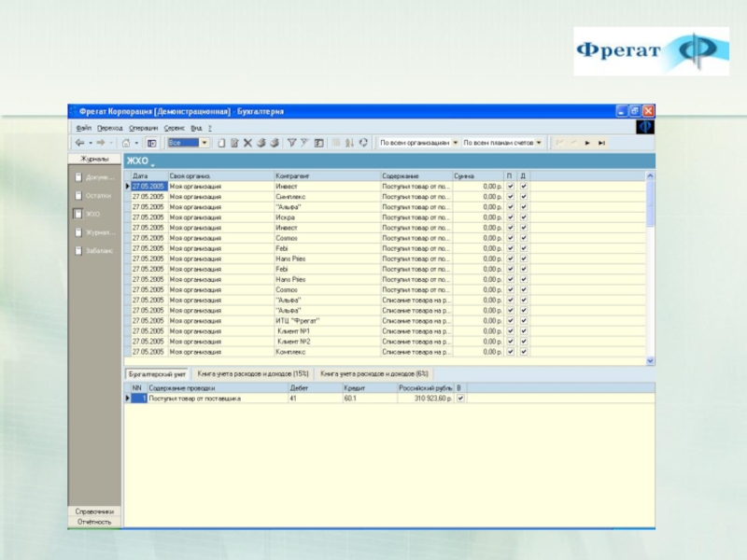Open the Журнал journal icon in sidebar
The width and height of the screenshot is (747, 560).
pos(78,232)
